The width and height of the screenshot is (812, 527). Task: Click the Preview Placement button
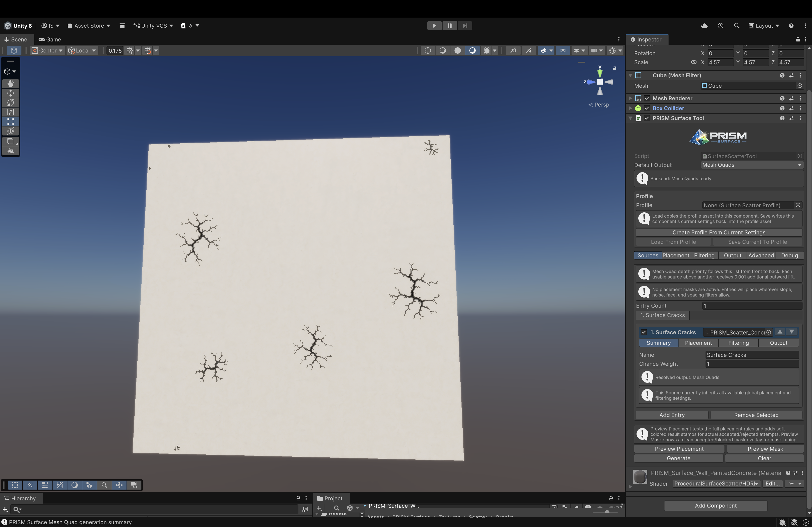coord(679,449)
